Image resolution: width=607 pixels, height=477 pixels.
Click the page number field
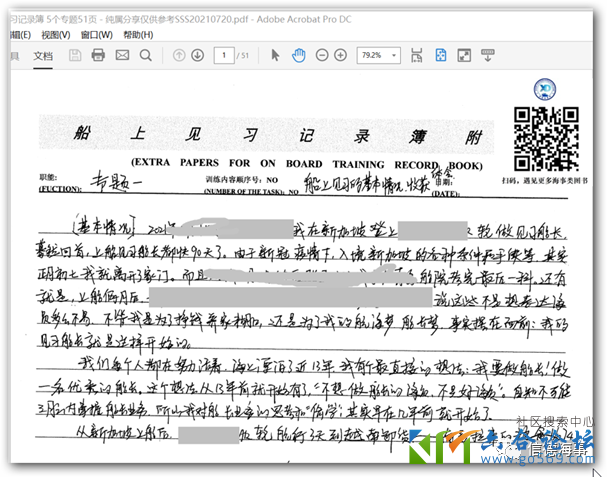click(x=224, y=55)
